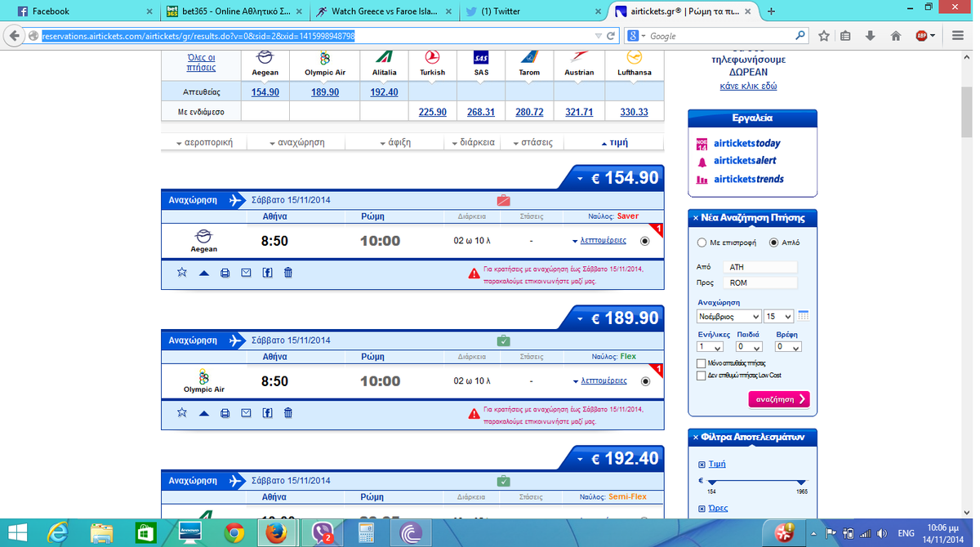980x547 pixels.
Task: Open the Ενήλικες adults count dropdown
Action: [710, 347]
